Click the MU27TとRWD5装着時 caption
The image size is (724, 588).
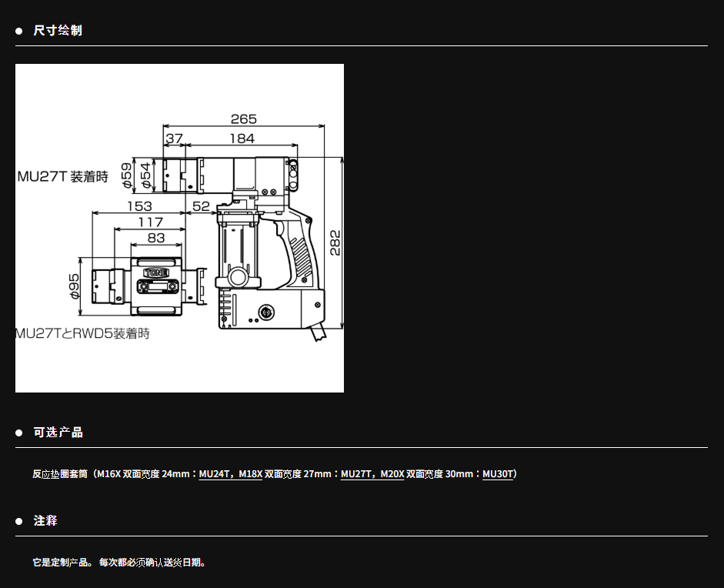pos(83,333)
